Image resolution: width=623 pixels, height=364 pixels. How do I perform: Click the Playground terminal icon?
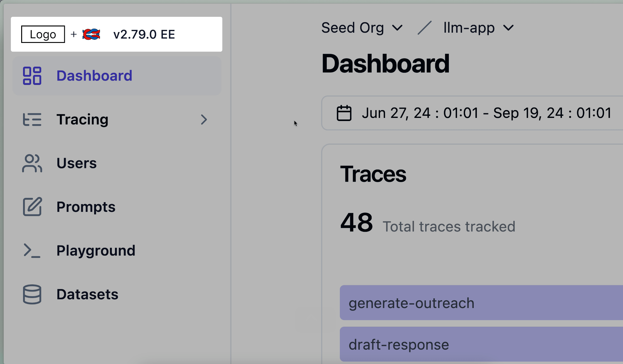32,250
